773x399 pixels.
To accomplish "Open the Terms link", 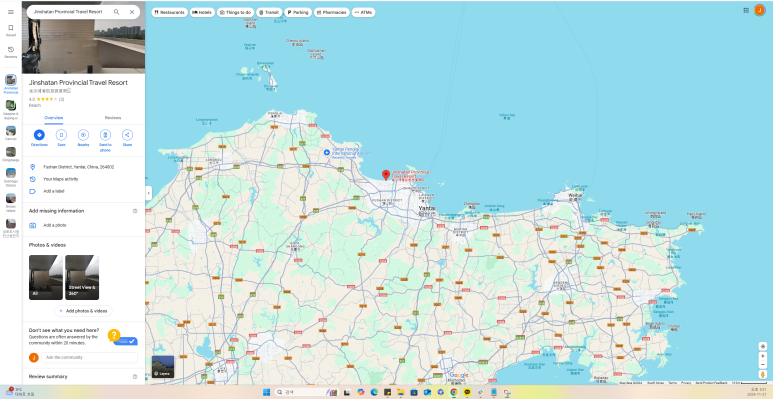I will 672,383.
